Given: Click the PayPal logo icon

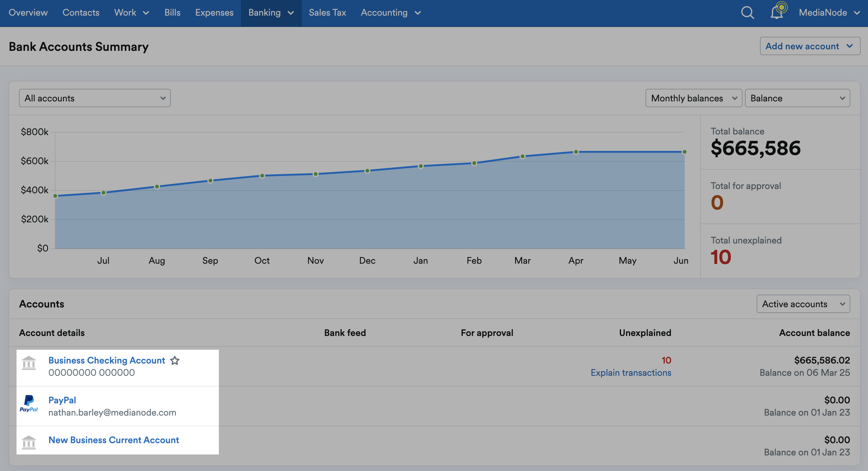Looking at the screenshot, I should coord(29,404).
